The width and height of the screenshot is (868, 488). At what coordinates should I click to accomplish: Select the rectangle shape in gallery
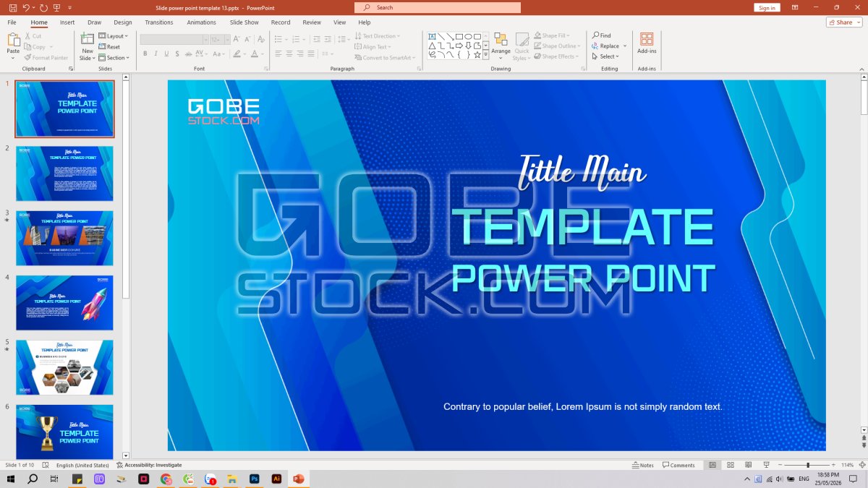point(459,36)
